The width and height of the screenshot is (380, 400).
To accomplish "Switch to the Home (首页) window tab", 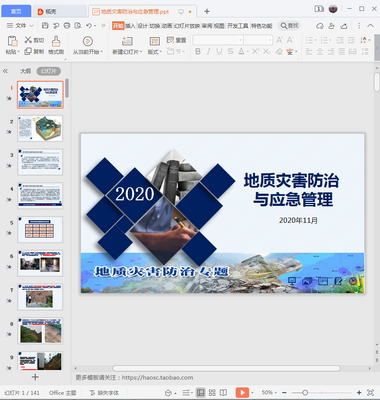I will pyautogui.click(x=16, y=11).
